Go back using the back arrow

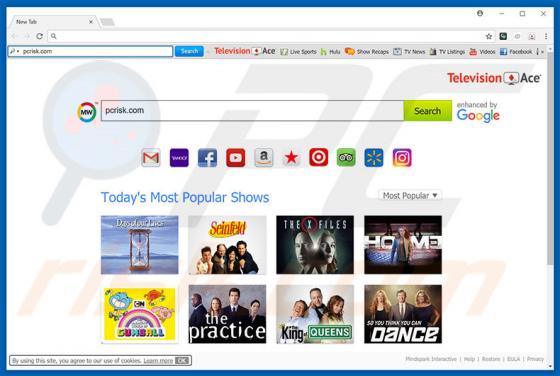[14, 36]
